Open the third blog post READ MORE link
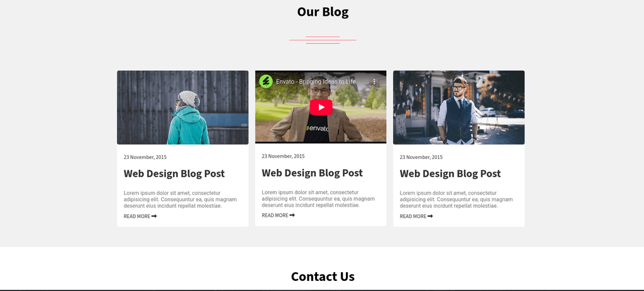The height and width of the screenshot is (291, 644). point(416,216)
